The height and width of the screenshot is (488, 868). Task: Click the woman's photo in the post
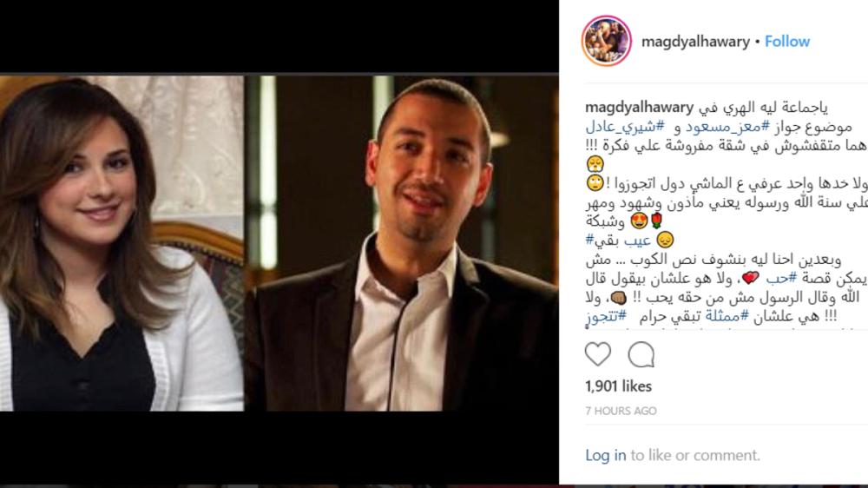coord(122,243)
